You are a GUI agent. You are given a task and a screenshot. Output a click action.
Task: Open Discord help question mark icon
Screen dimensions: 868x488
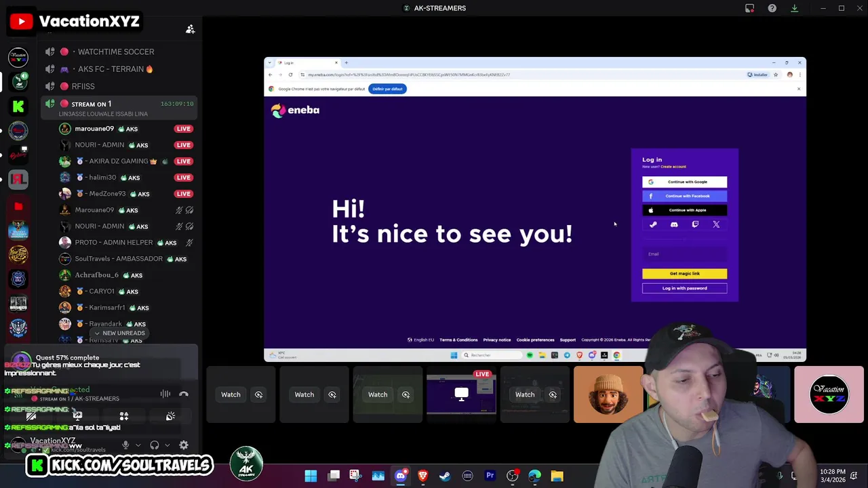(x=772, y=8)
